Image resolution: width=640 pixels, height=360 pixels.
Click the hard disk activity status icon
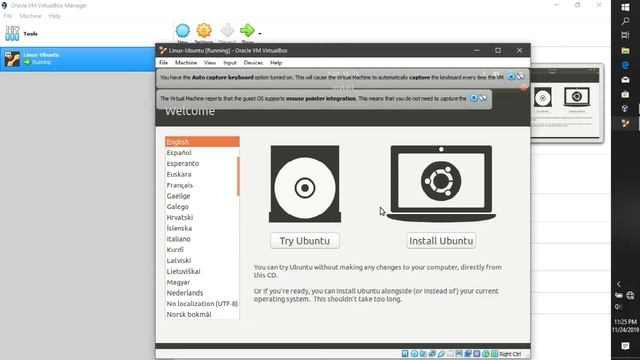point(405,354)
